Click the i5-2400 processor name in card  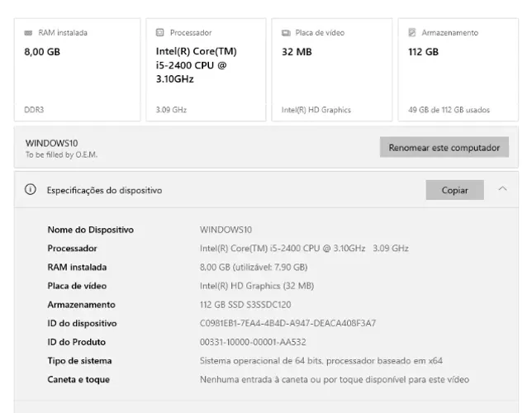[x=196, y=65]
